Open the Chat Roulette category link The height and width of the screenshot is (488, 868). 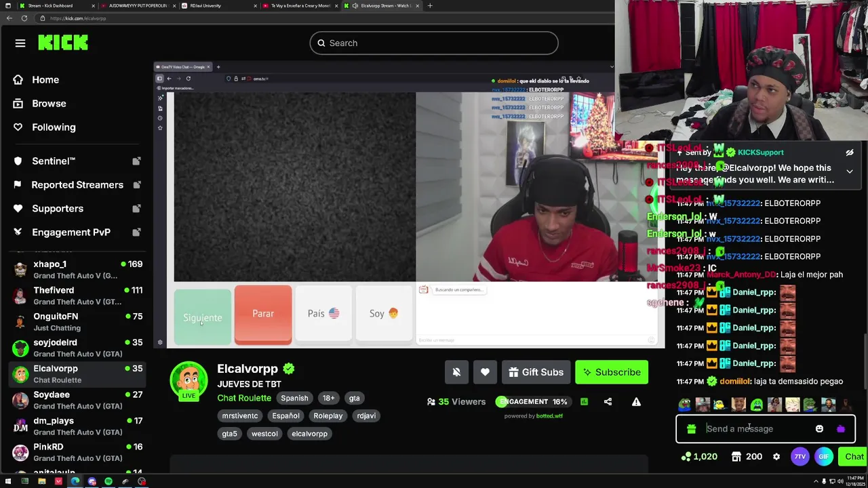point(244,398)
